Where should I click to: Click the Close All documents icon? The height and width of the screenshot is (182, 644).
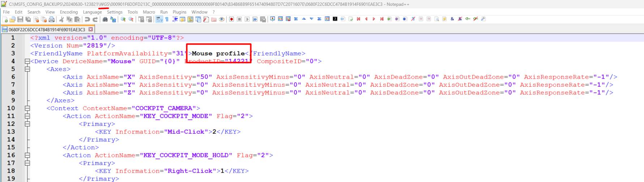tap(44, 19)
